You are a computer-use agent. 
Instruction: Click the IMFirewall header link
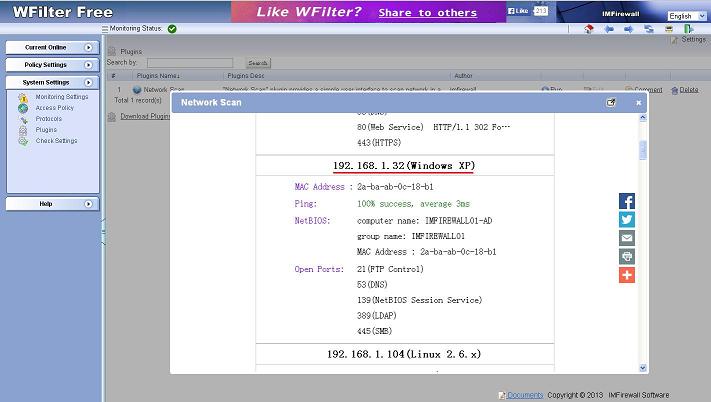(x=620, y=14)
